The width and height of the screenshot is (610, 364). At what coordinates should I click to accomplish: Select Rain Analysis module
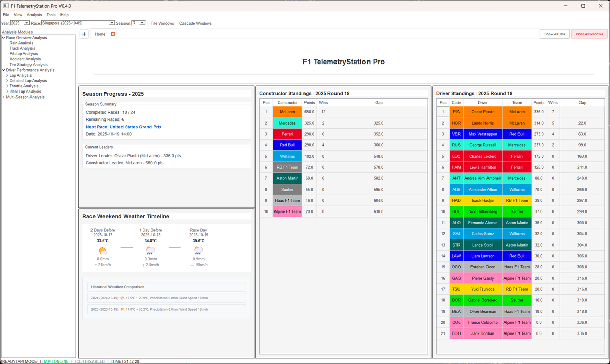coord(21,43)
